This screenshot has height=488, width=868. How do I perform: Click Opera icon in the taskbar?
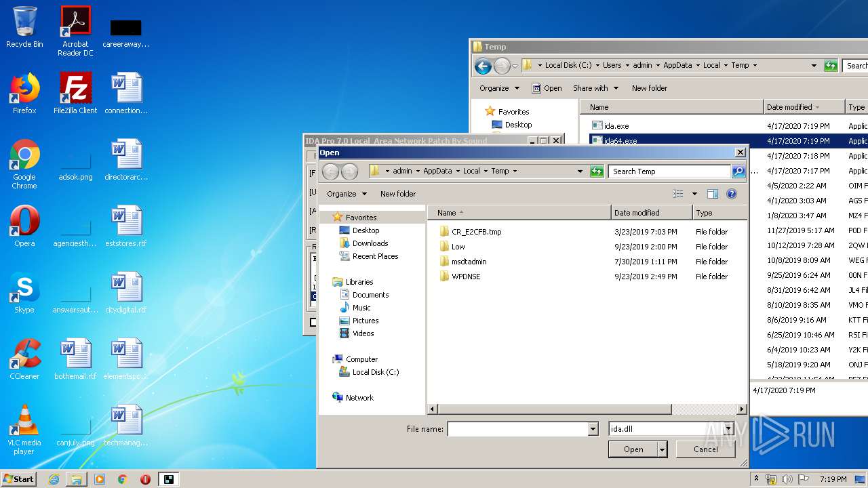(145, 479)
